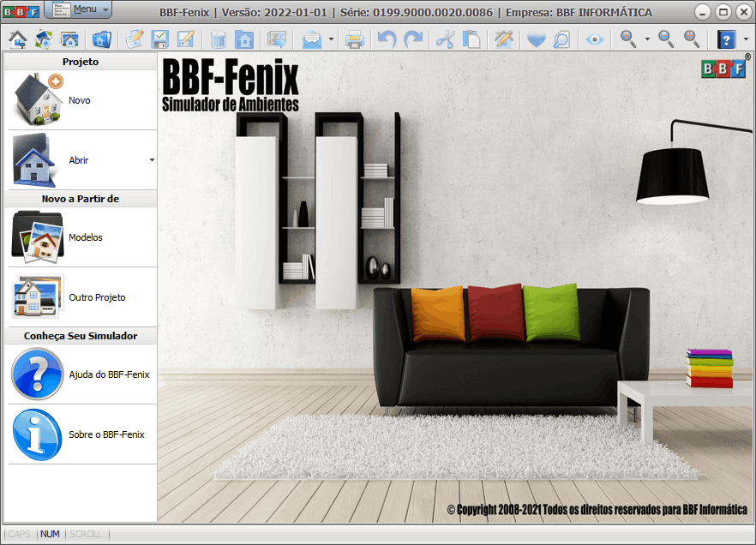
Task: Open Ajuda do BBF-Fenix help
Action: point(82,374)
